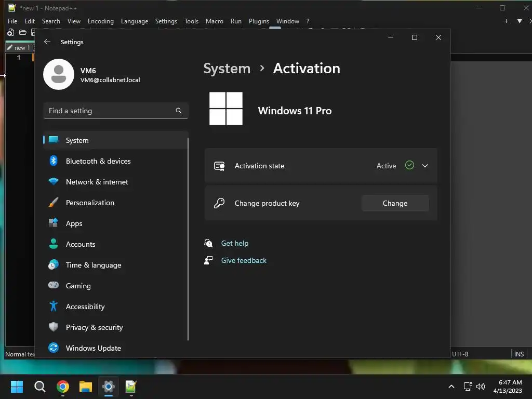The image size is (532, 399).
Task: Open the Give feedback link
Action: click(x=244, y=260)
